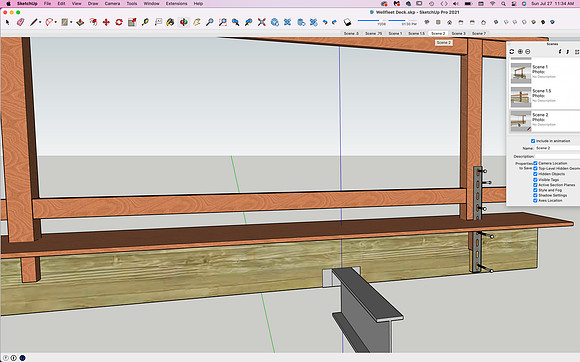Click the Update Scene refresh icon
The image size is (580, 362).
tap(512, 51)
